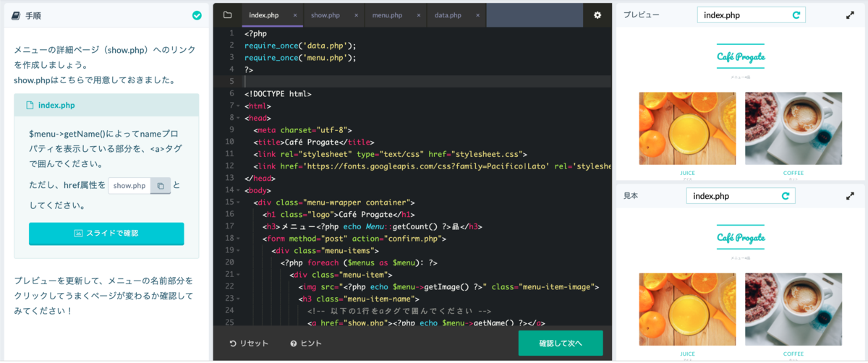
Task: Fold the menu-item div on line 21
Action: (x=239, y=275)
